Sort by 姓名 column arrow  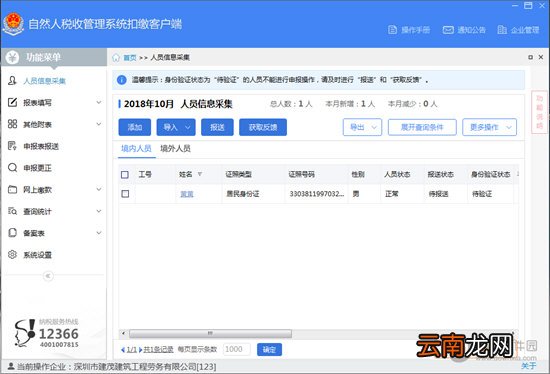200,174
